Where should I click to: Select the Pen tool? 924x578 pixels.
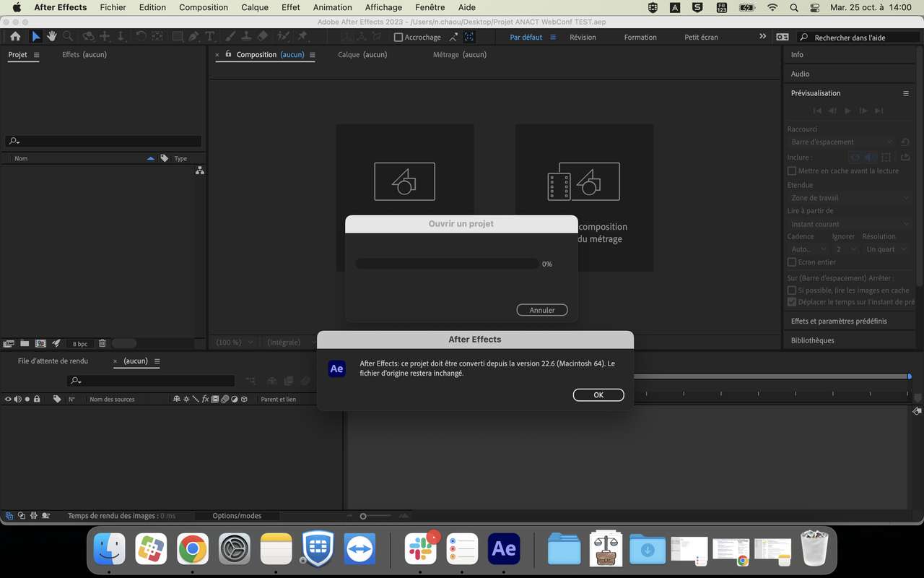194,36
